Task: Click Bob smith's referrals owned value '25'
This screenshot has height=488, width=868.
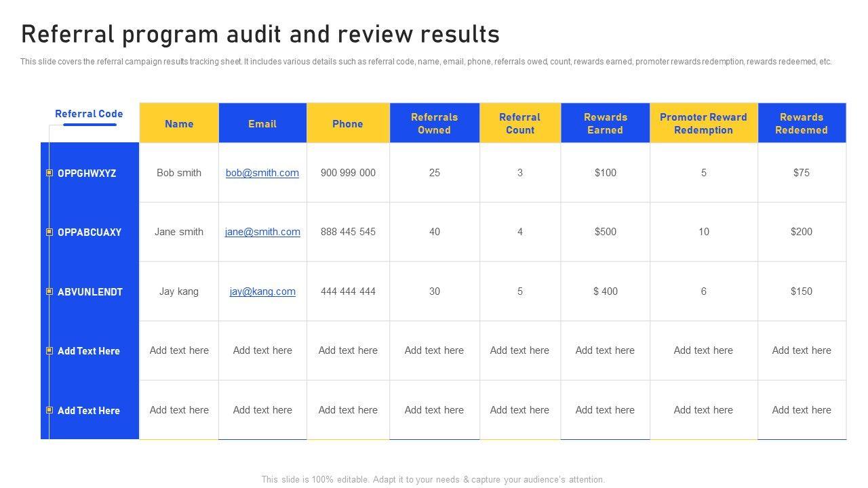Action: [435, 173]
